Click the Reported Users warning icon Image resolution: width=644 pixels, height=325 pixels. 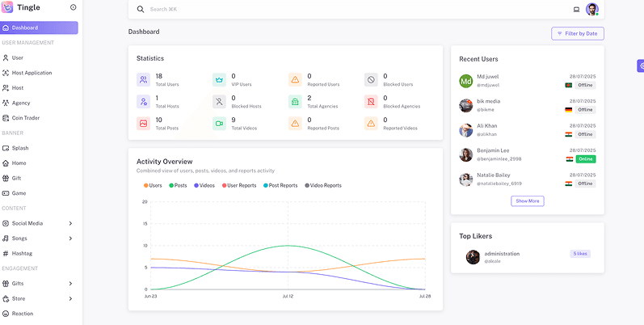pyautogui.click(x=295, y=80)
